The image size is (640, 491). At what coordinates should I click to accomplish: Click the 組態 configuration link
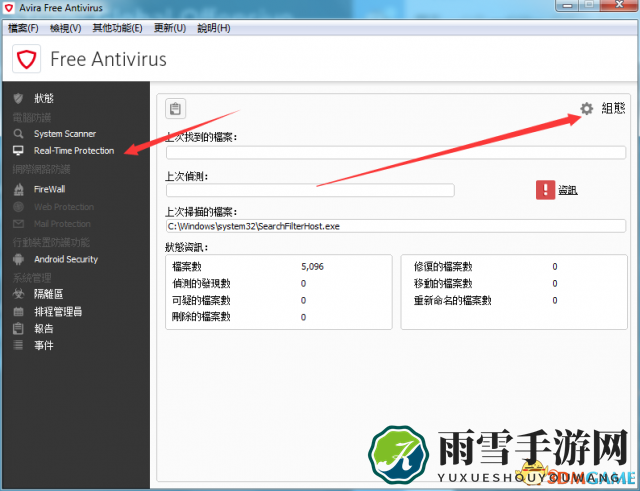(613, 109)
